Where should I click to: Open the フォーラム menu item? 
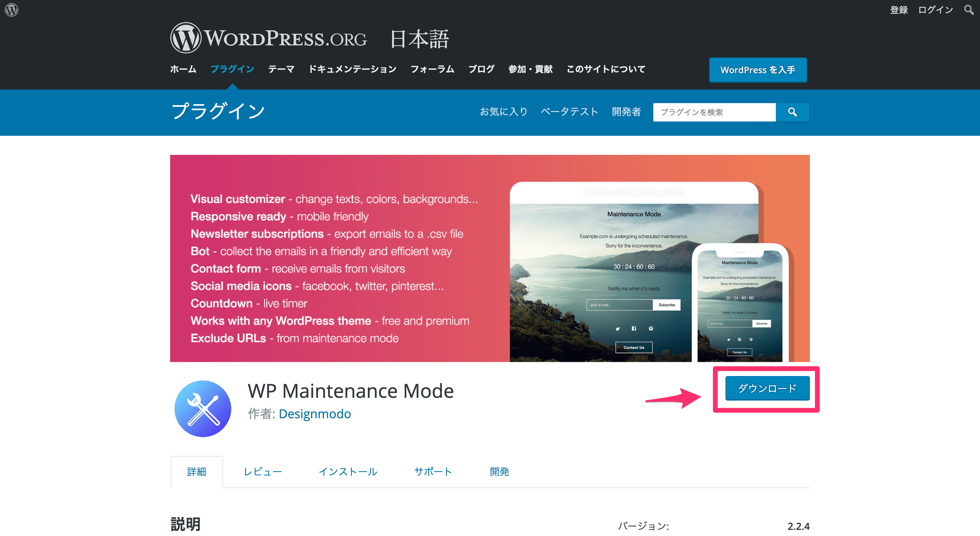[x=432, y=69]
